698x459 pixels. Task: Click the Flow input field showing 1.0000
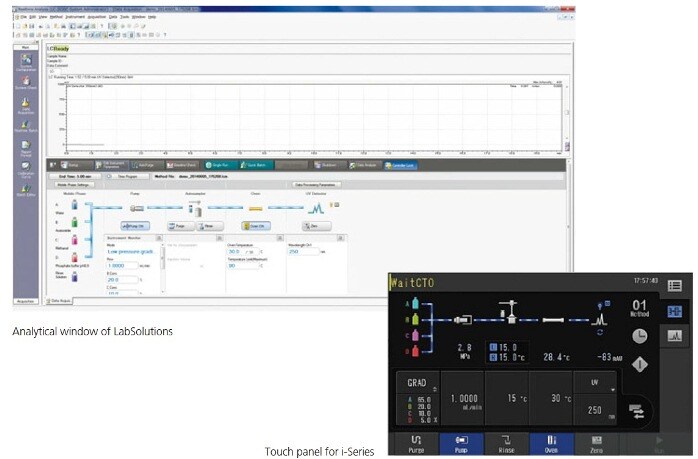122,266
